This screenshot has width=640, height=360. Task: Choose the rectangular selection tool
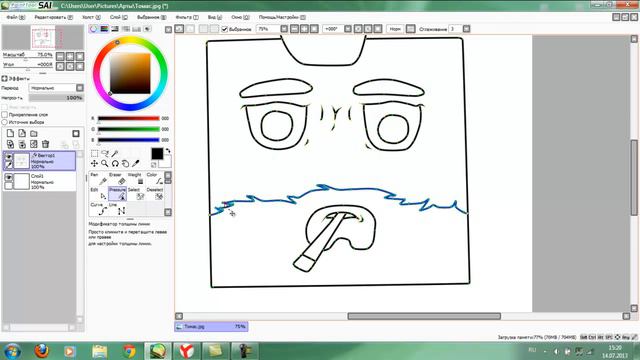(94, 153)
